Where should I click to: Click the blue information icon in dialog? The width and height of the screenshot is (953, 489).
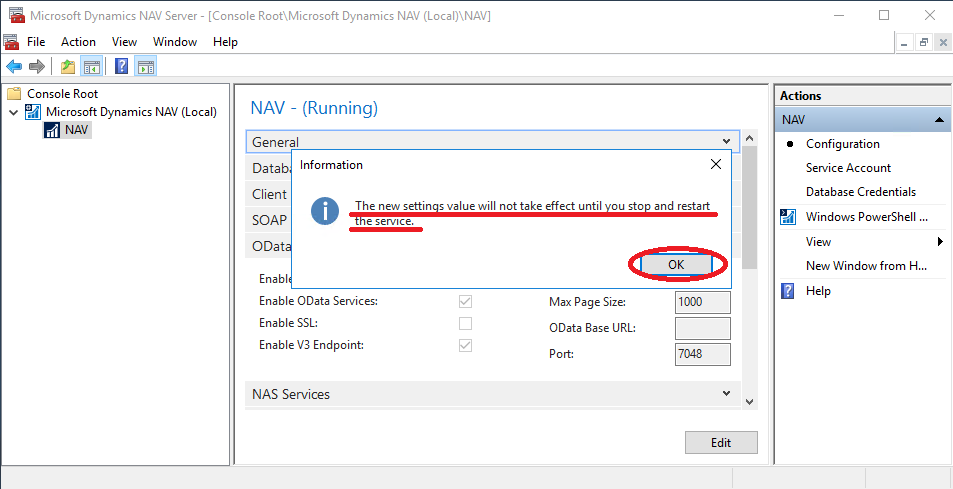[325, 211]
